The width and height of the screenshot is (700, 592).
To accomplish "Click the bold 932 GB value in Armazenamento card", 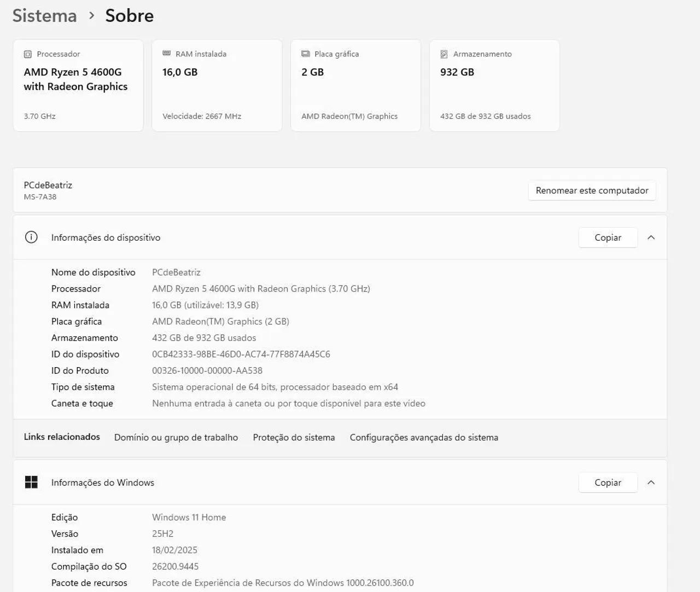I will tap(457, 72).
